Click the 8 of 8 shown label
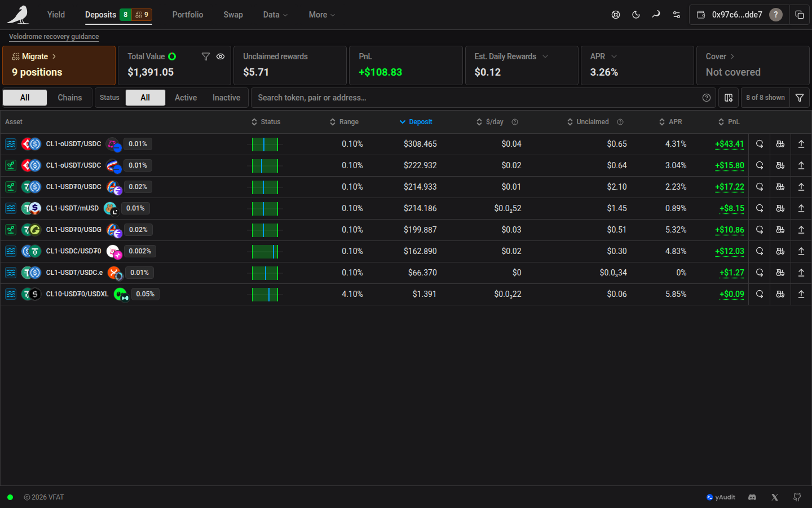This screenshot has width=812, height=508. tap(765, 98)
